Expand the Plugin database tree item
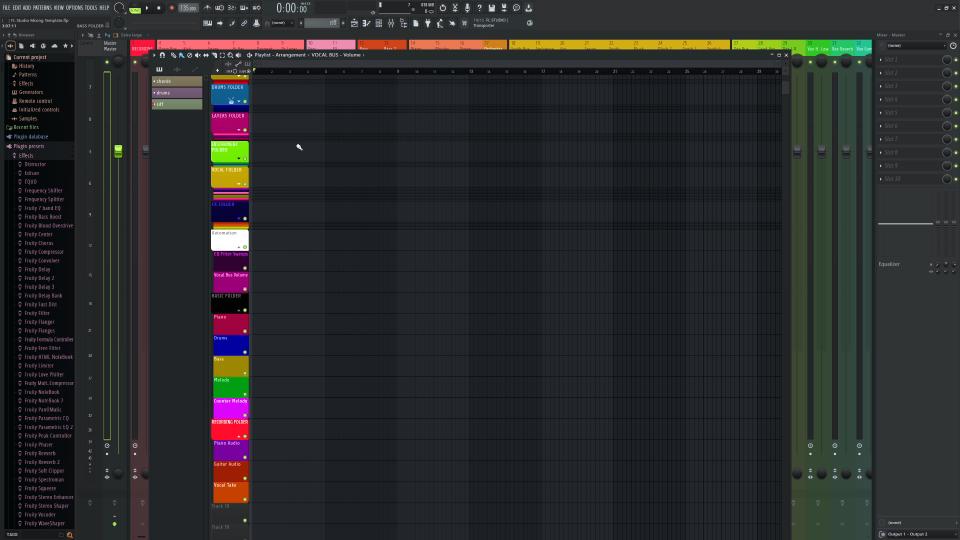The width and height of the screenshot is (960, 540). coord(31,137)
